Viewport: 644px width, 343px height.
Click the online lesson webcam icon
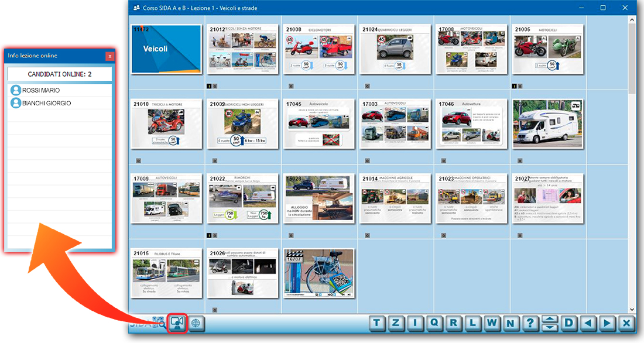(177, 323)
